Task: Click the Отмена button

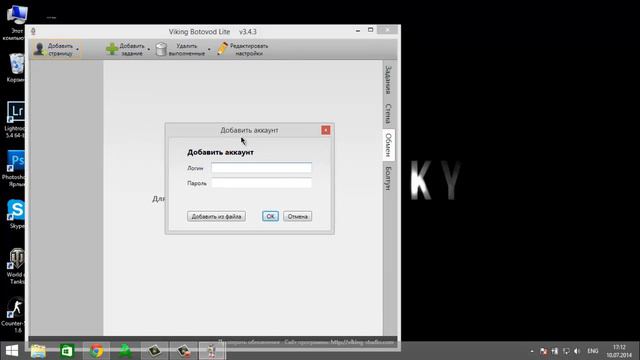Action: (298, 216)
